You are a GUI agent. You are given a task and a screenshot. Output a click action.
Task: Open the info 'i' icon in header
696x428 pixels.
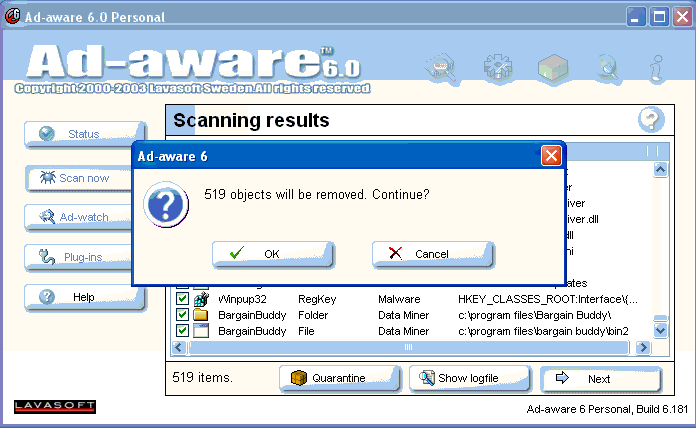click(657, 70)
